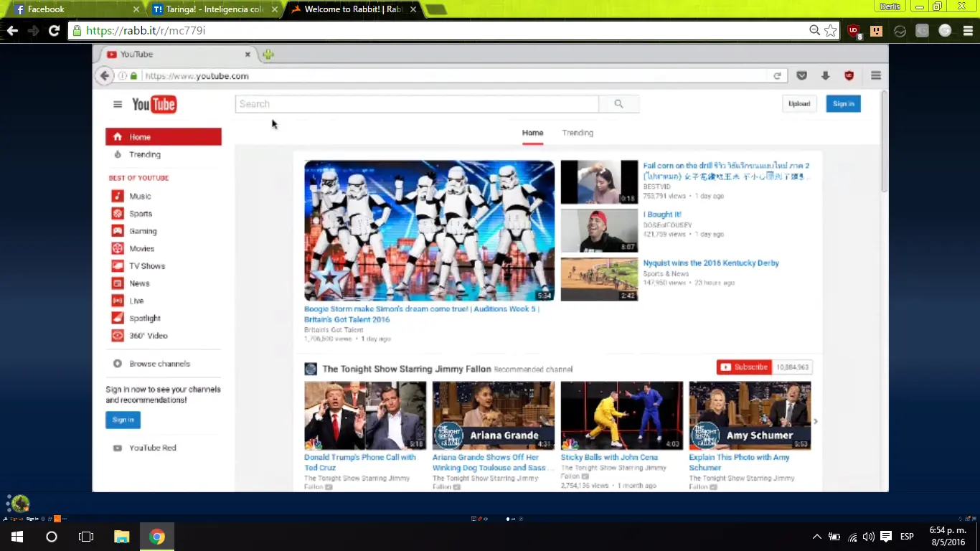Open the 360° Video category
This screenshot has height=551, width=980.
click(x=149, y=336)
